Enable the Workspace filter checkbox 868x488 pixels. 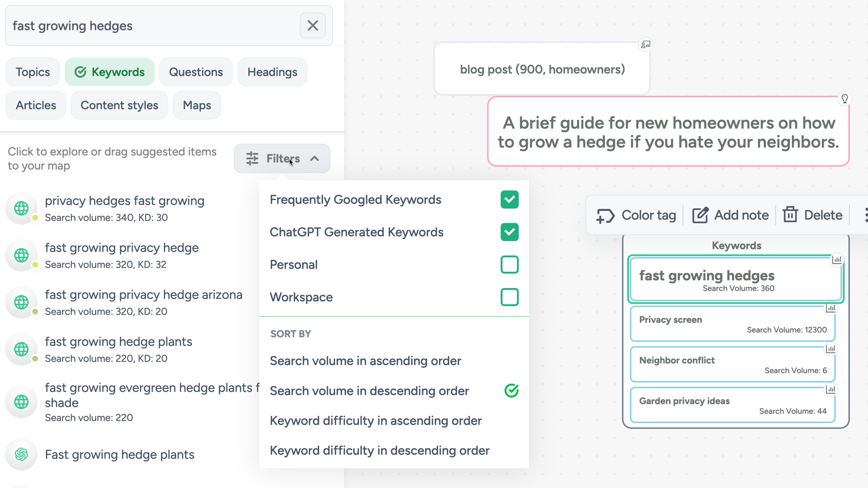click(x=509, y=297)
